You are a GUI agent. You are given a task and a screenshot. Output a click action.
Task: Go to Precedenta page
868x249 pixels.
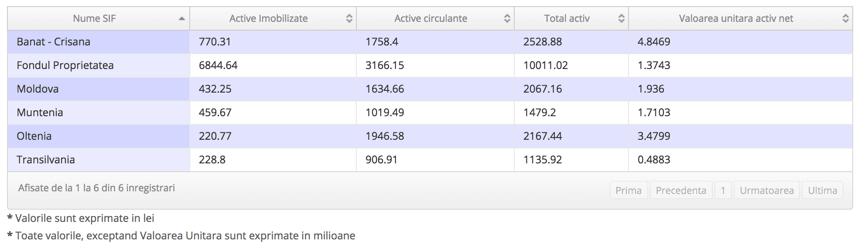pyautogui.click(x=681, y=190)
